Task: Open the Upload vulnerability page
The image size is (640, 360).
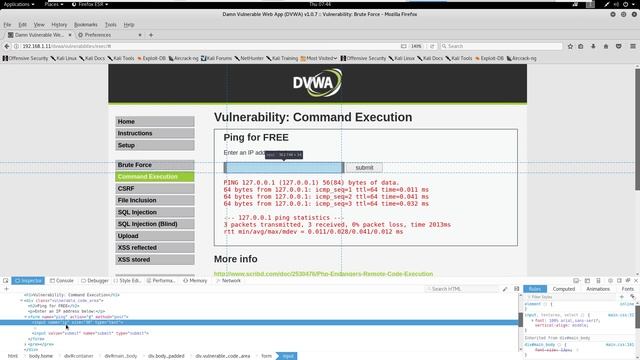Action: pos(155,236)
